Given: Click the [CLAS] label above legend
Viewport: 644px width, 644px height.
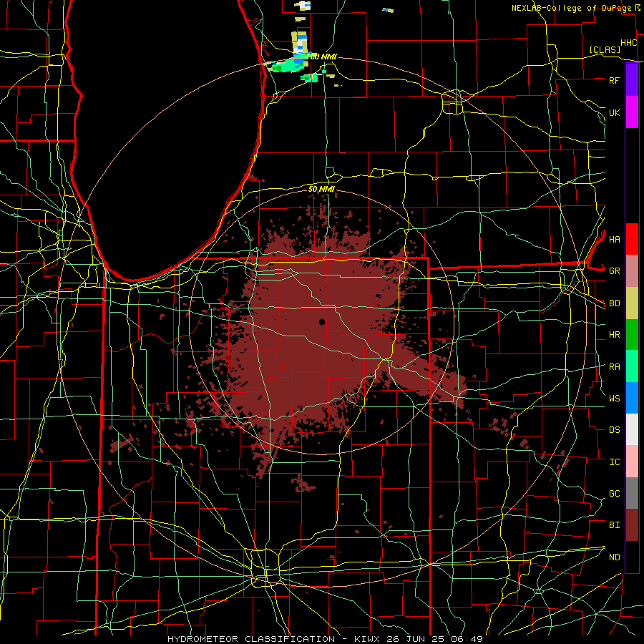Looking at the screenshot, I should (x=605, y=49).
